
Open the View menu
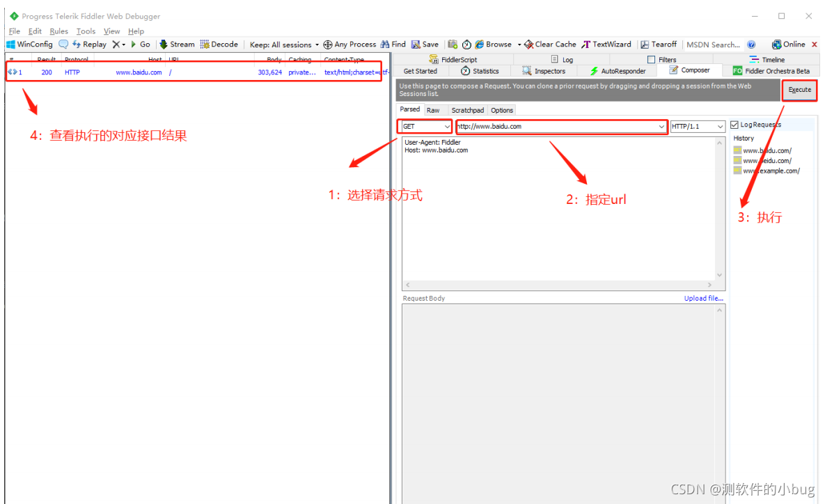click(x=111, y=31)
